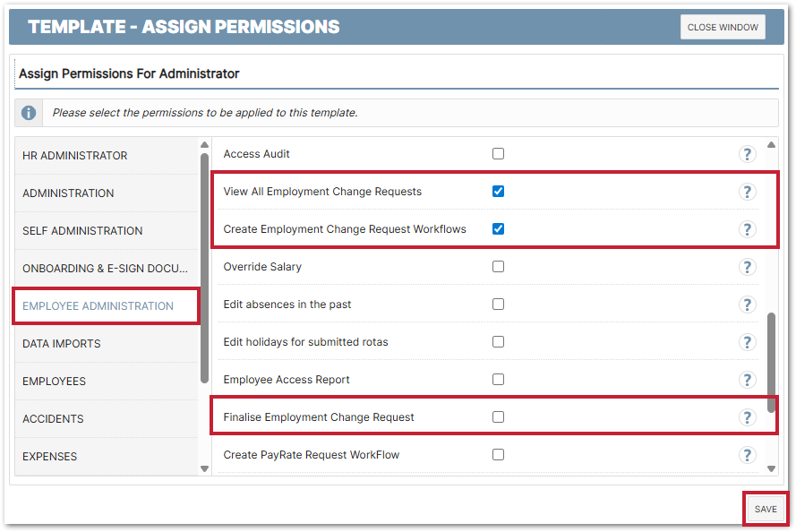The height and width of the screenshot is (532, 796).
Task: Click the permissions list scroll-down arrow
Action: 771,468
